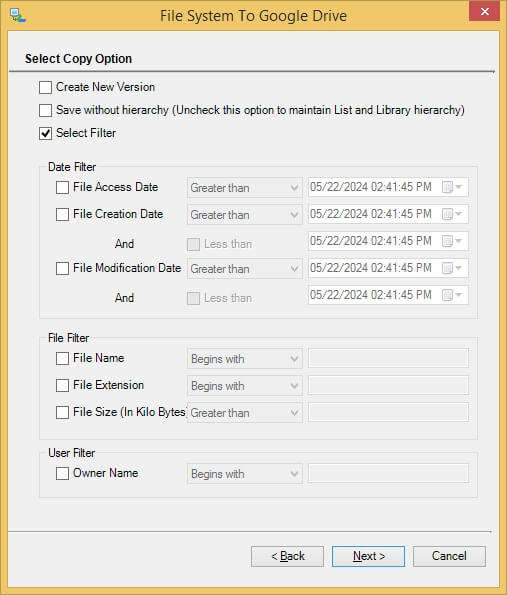Open File Access Date comparison dropdown

coord(245,187)
